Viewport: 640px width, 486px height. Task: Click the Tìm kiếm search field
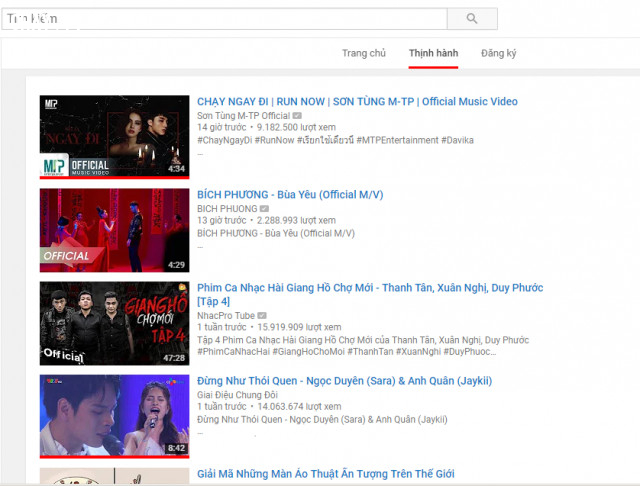click(x=224, y=19)
